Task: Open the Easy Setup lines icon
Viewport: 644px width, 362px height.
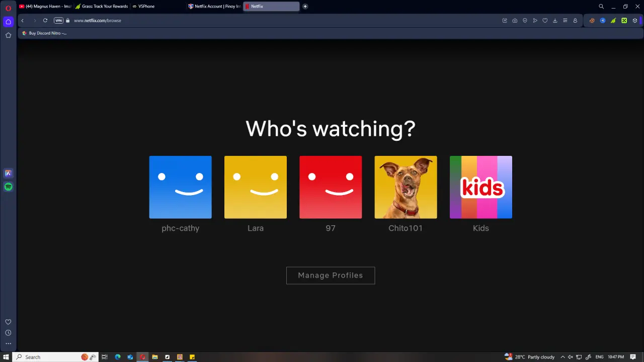Action: point(565,21)
